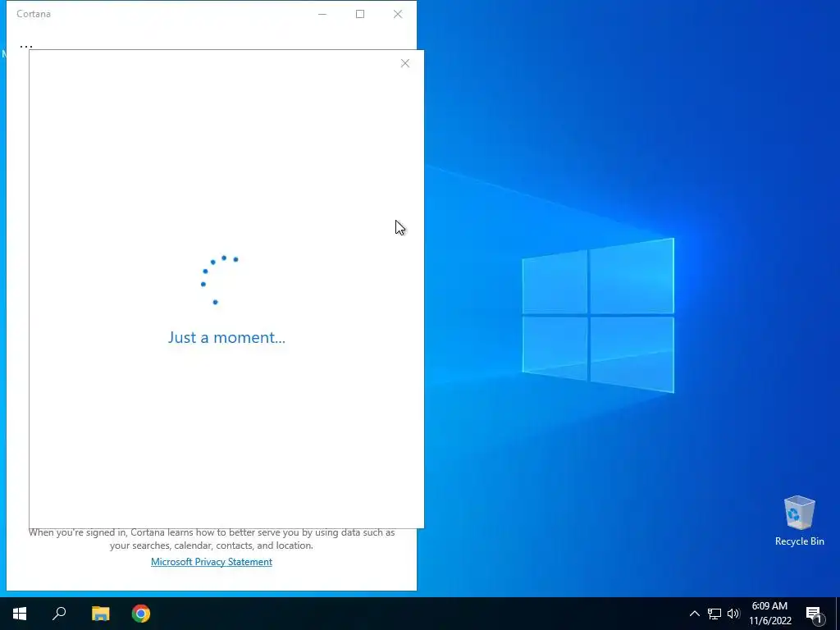
Task: Maximize the Cortana window
Action: click(x=360, y=14)
